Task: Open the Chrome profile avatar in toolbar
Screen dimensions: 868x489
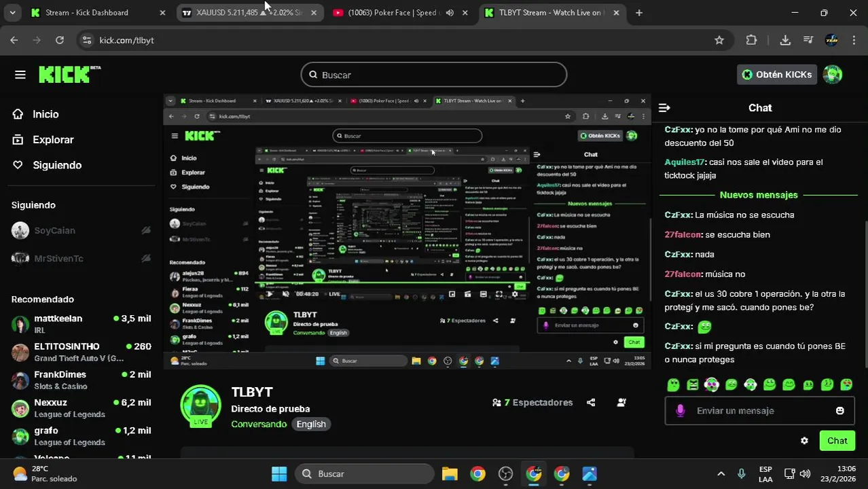Action: pyautogui.click(x=831, y=40)
